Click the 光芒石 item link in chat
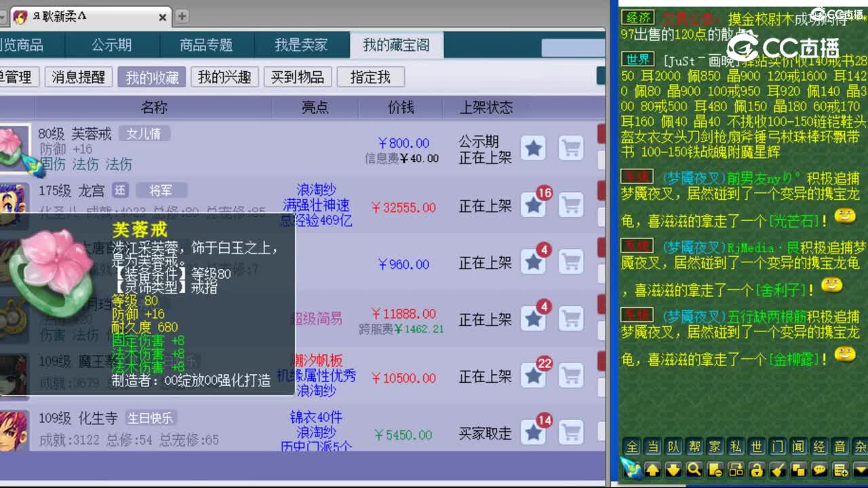This screenshot has width=868, height=488. pyautogui.click(x=793, y=220)
